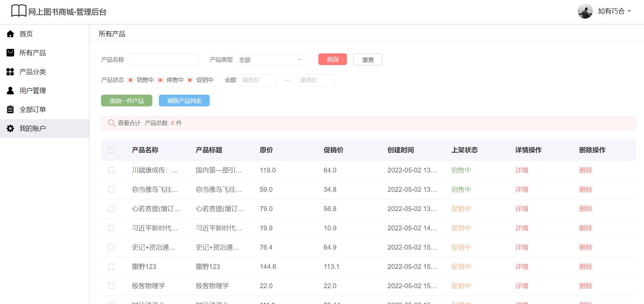The image size is (644, 304).
Task: Click the 重置 button
Action: [368, 60]
